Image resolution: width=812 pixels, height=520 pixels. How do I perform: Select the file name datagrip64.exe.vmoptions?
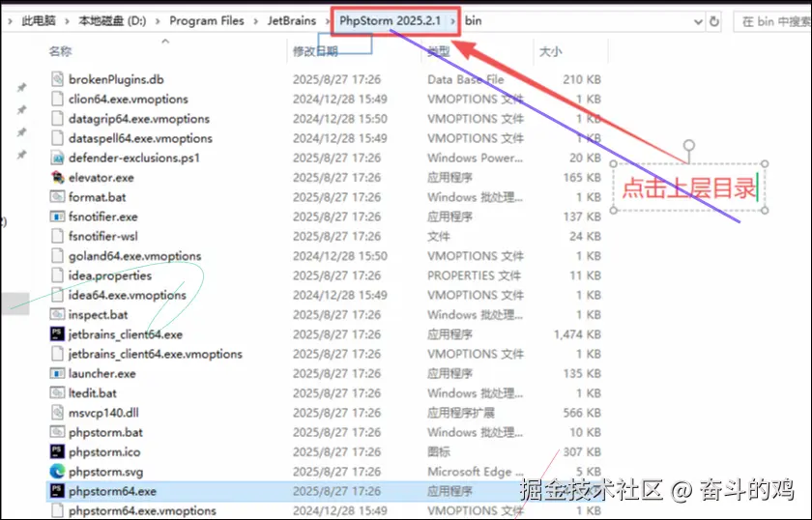click(x=139, y=119)
